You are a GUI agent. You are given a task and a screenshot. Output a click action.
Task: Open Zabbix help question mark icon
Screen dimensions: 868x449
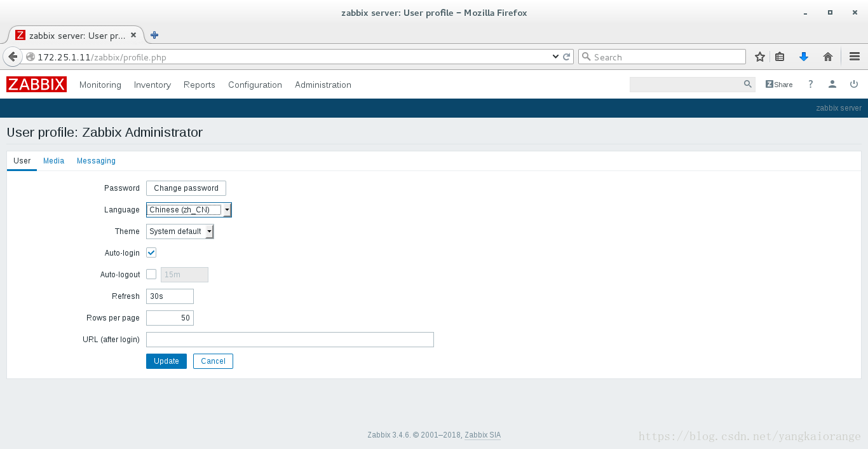811,84
